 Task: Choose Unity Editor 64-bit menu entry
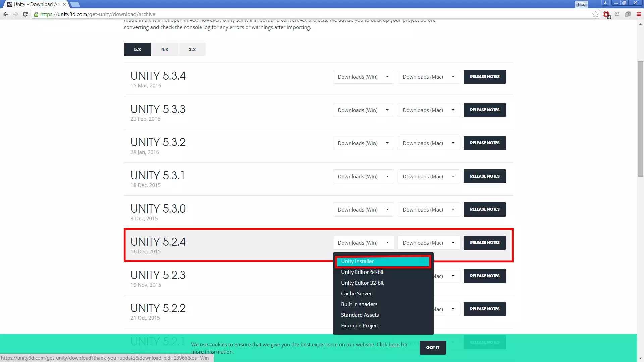click(x=362, y=272)
